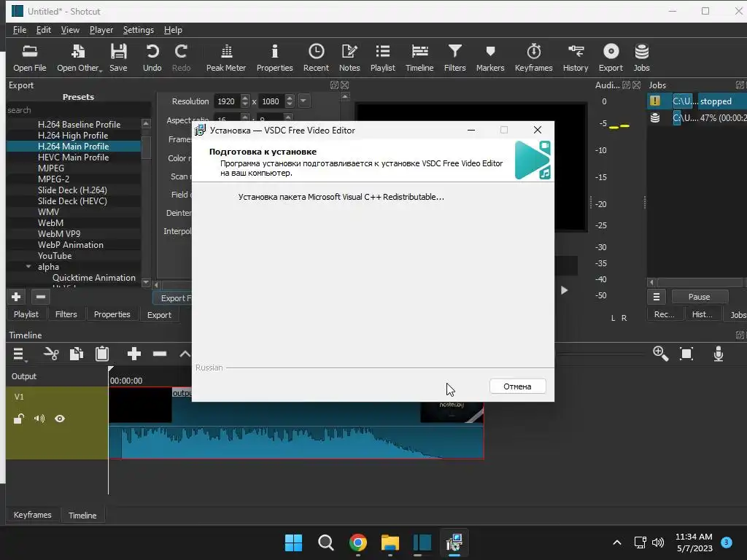The image size is (747, 560).
Task: Open the Properties toolbar panel
Action: click(274, 58)
